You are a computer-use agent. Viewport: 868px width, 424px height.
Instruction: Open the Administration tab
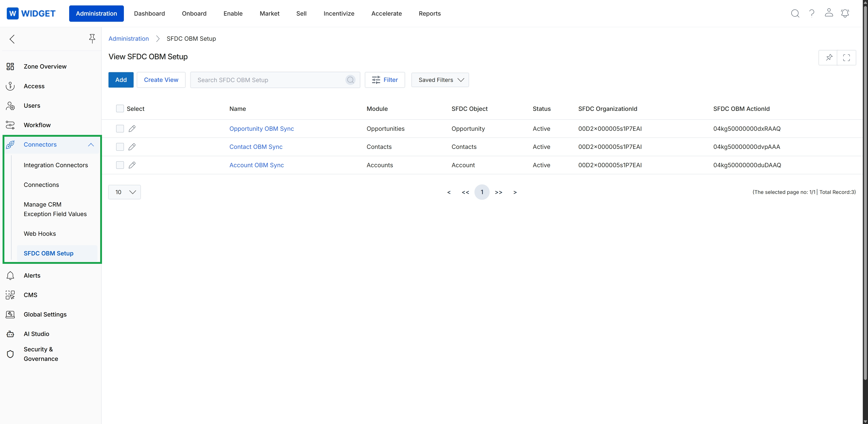point(96,14)
